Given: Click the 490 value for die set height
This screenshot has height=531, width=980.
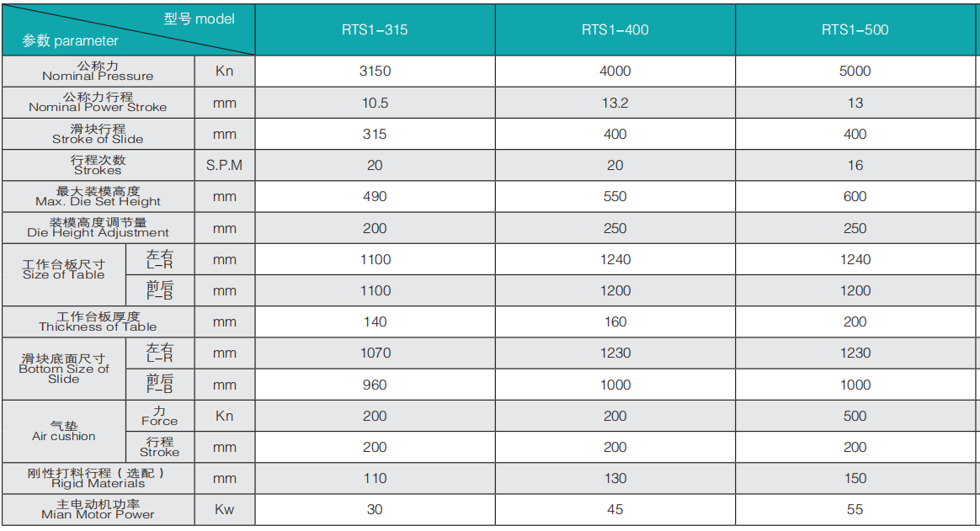Looking at the screenshot, I should point(375,196).
